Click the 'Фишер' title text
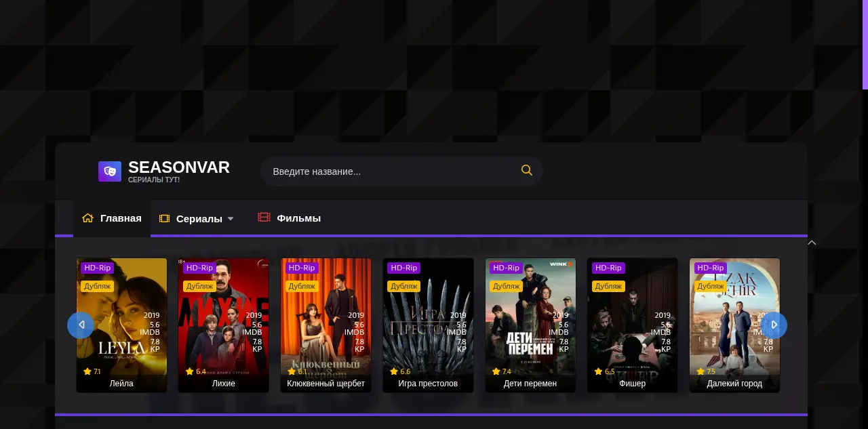Image resolution: width=868 pixels, height=429 pixels. [x=633, y=384]
